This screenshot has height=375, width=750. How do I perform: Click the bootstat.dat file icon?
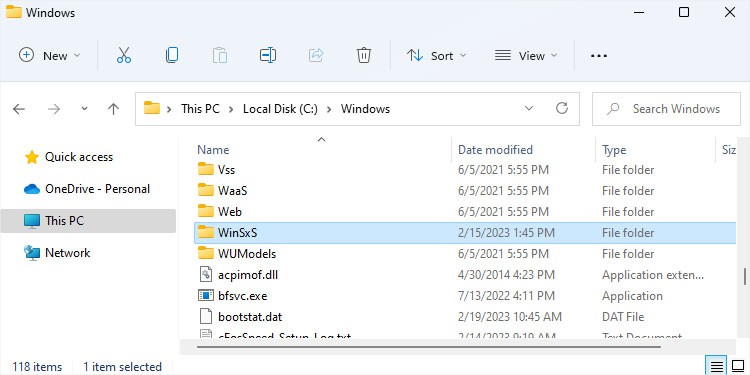point(205,317)
